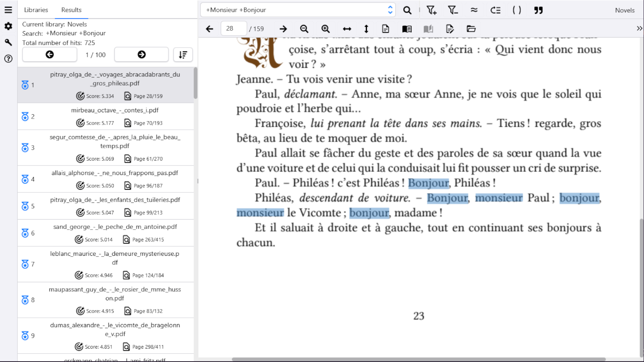
Task: Click '/ 159' total page count
Action: (x=256, y=29)
